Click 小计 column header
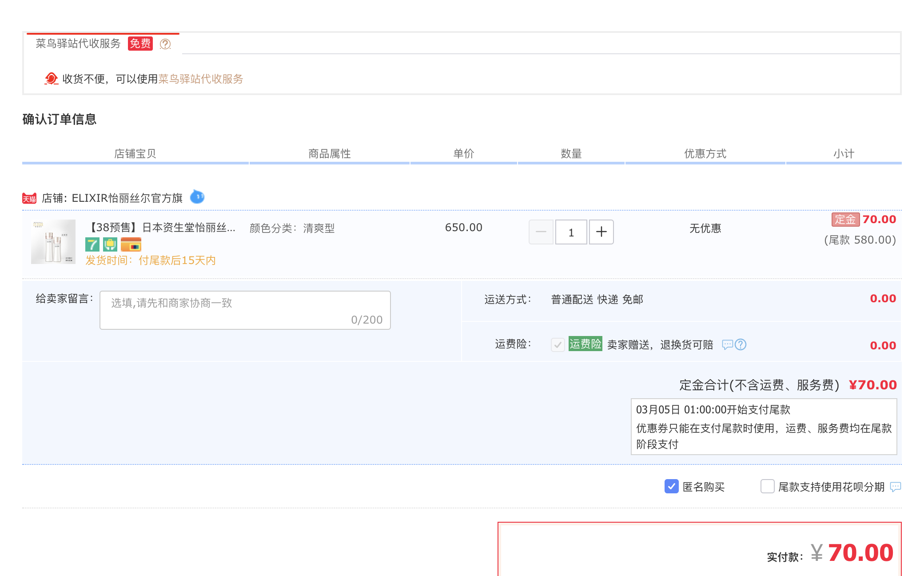 pyautogui.click(x=844, y=154)
